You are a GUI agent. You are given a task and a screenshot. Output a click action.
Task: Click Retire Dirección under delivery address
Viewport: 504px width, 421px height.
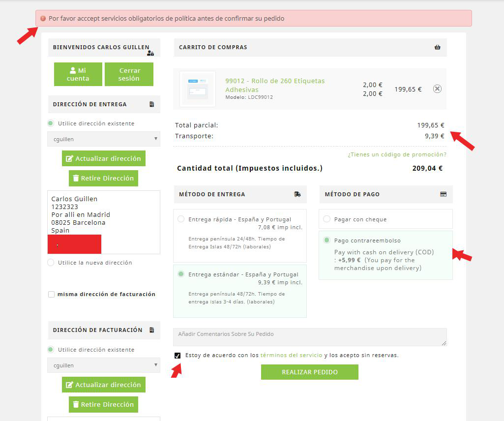click(x=103, y=178)
